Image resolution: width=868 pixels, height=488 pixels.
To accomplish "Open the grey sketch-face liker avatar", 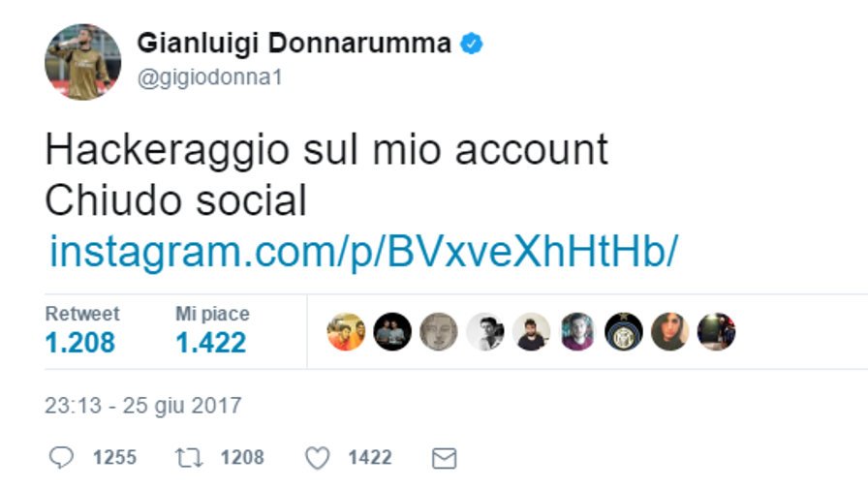I will (x=439, y=332).
